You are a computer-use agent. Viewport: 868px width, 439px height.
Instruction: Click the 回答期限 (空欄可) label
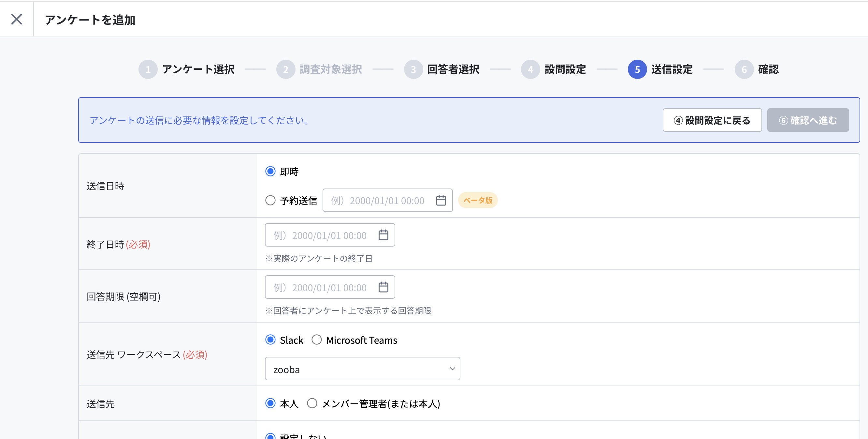123,296
